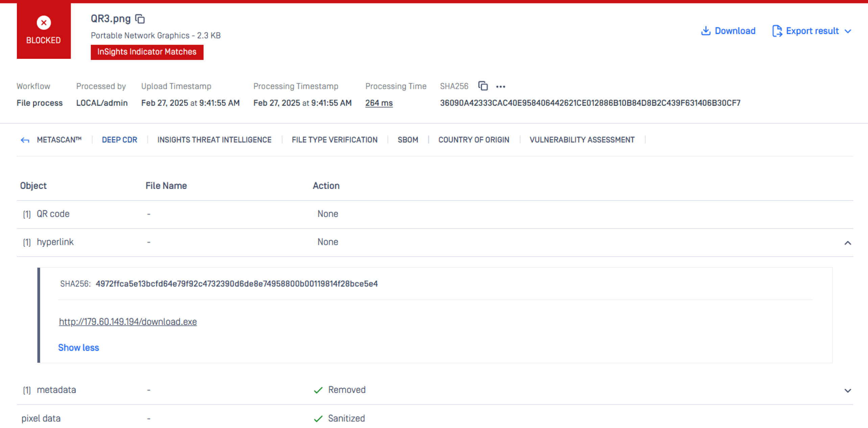Open the InSights Threat Intelligence tab
Screen dimensions: 868x428
214,140
